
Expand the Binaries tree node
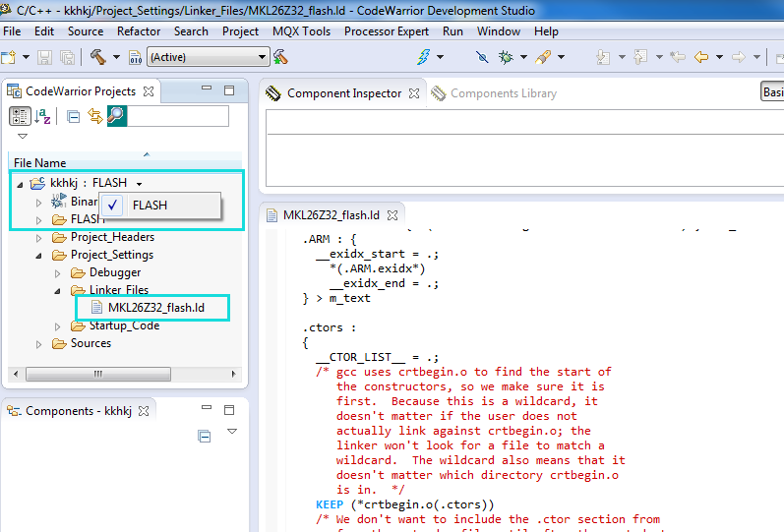pyautogui.click(x=38, y=203)
